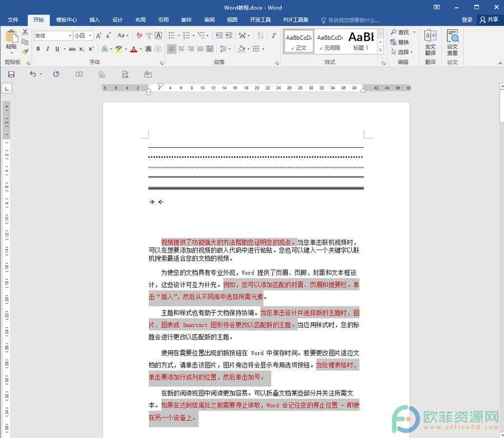Undo the last action
The image size is (504, 438).
[x=33, y=74]
